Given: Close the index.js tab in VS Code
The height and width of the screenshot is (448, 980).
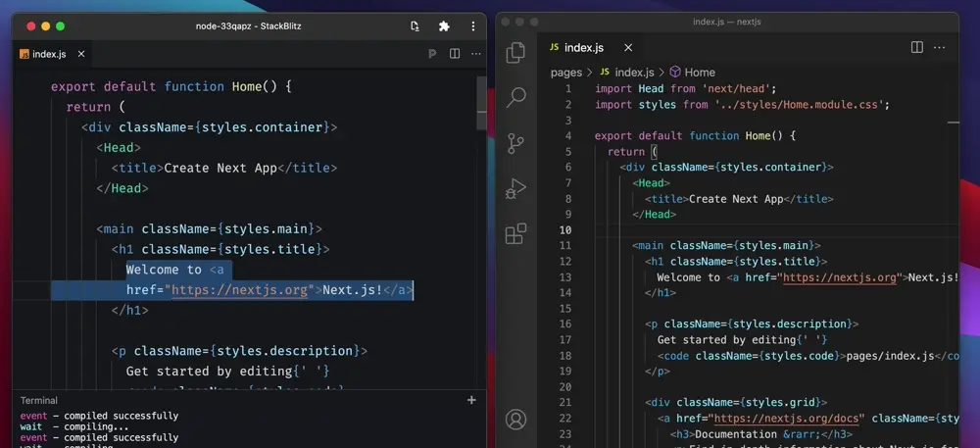Looking at the screenshot, I should (628, 47).
